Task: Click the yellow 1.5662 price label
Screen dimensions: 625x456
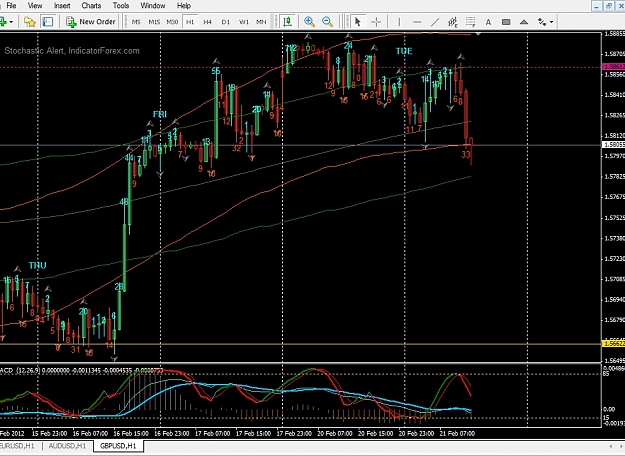Action: coord(614,344)
